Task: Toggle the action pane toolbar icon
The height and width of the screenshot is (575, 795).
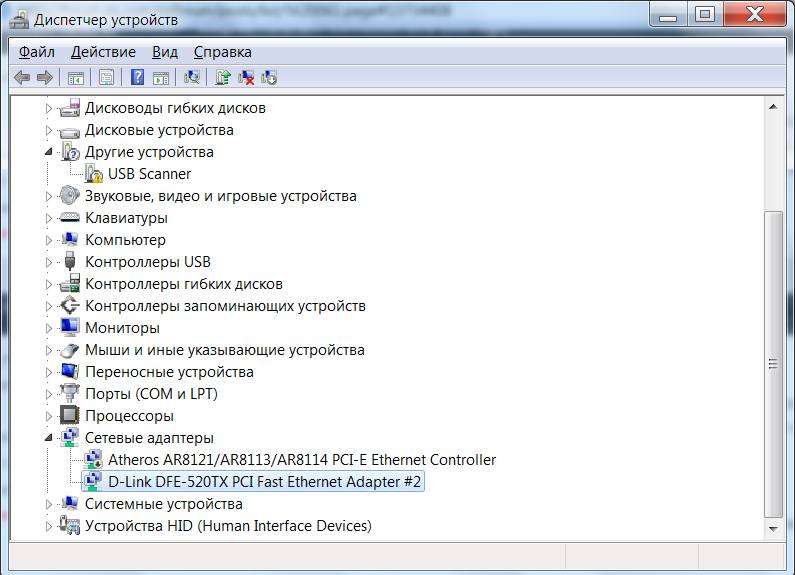Action: click(161, 78)
